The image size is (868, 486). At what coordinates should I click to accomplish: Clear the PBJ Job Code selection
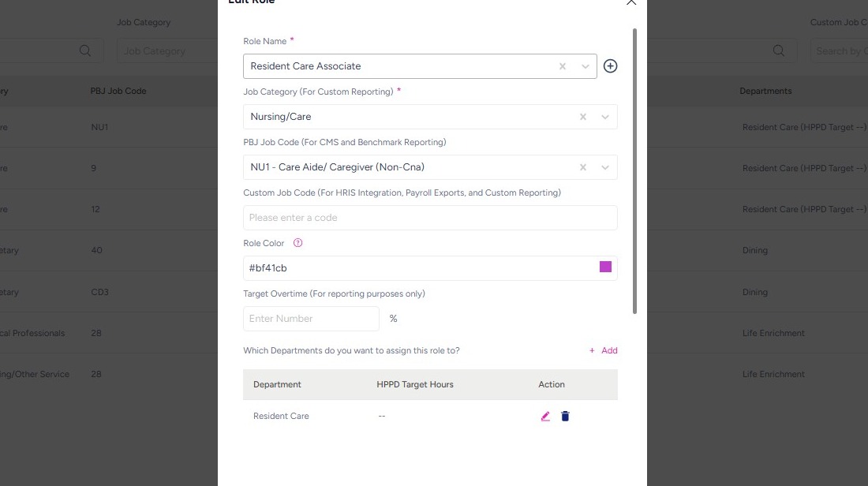[583, 167]
